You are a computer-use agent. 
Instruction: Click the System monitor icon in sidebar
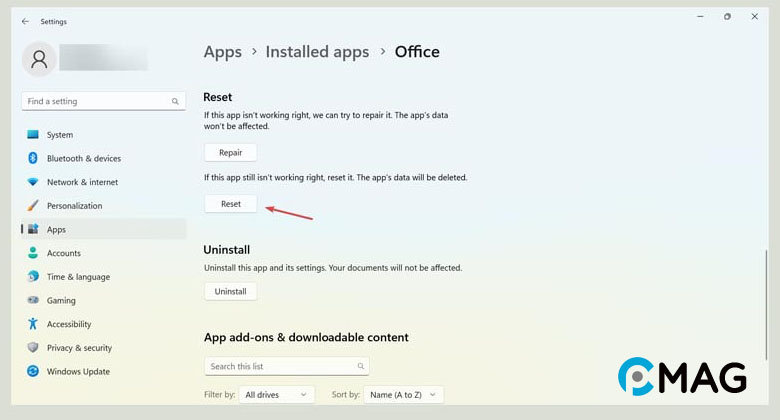coord(33,135)
